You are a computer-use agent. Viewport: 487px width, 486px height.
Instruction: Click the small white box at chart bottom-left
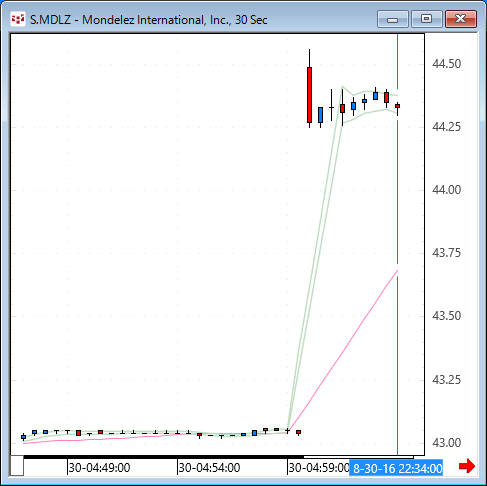pos(17,466)
